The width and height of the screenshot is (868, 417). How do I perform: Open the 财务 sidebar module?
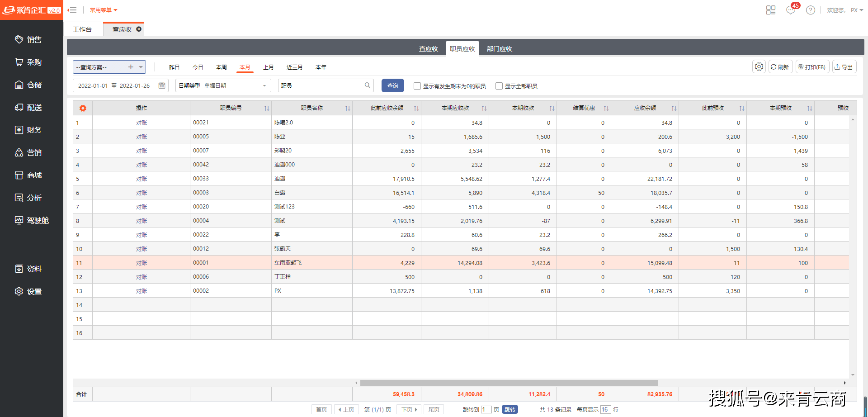pos(28,130)
